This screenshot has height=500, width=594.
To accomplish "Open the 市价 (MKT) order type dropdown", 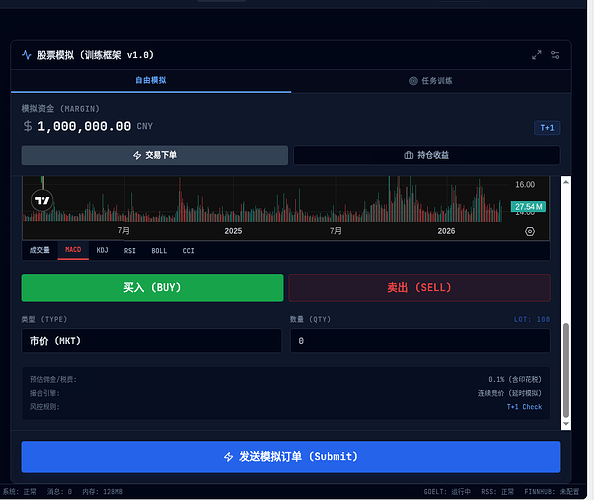I will point(152,341).
